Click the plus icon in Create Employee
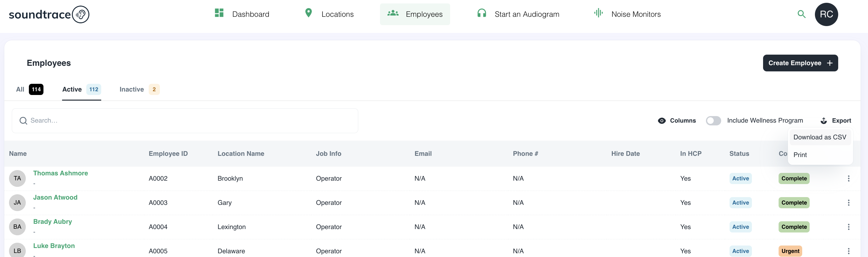This screenshot has height=257, width=868. [x=830, y=63]
